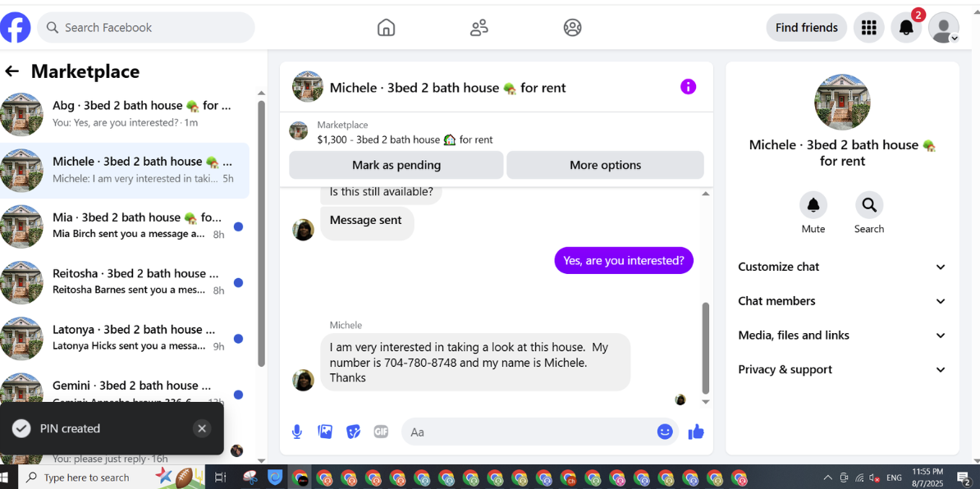This screenshot has height=489, width=980.
Task: Click the notifications bell icon
Action: (906, 27)
